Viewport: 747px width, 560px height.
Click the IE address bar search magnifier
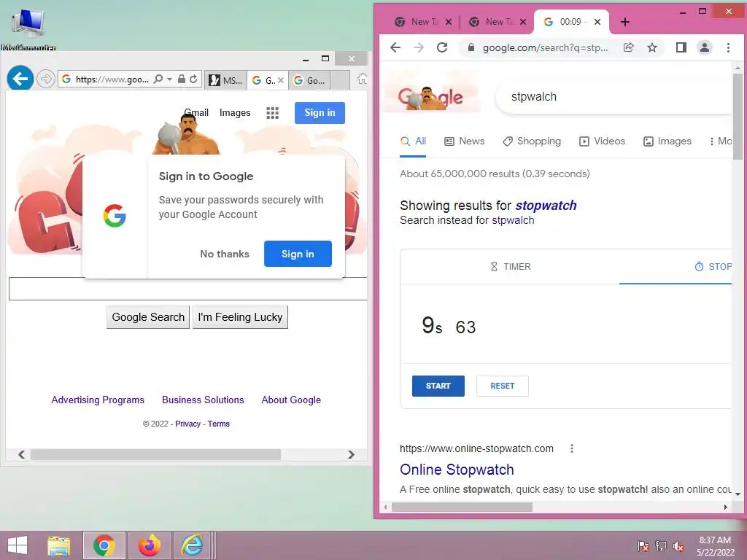click(158, 79)
